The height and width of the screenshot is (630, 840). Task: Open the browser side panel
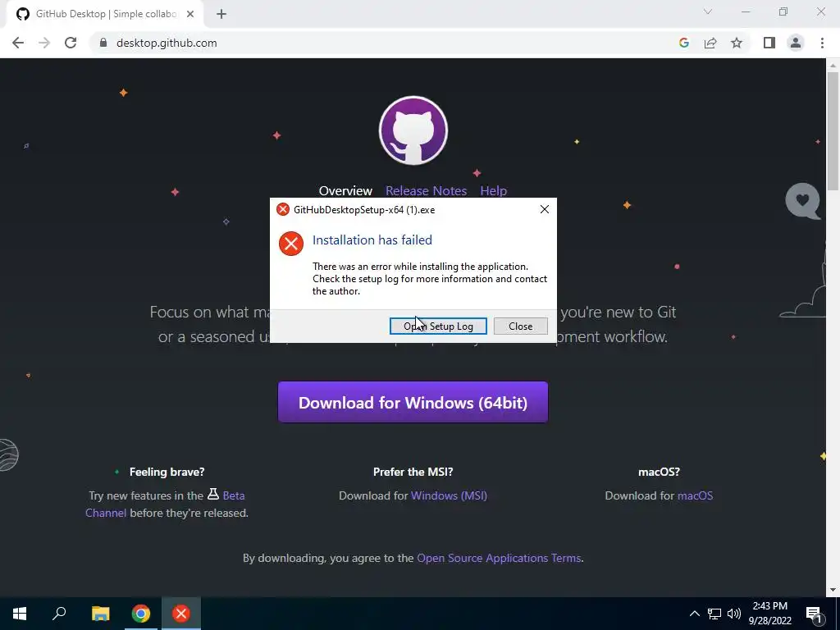tap(769, 43)
